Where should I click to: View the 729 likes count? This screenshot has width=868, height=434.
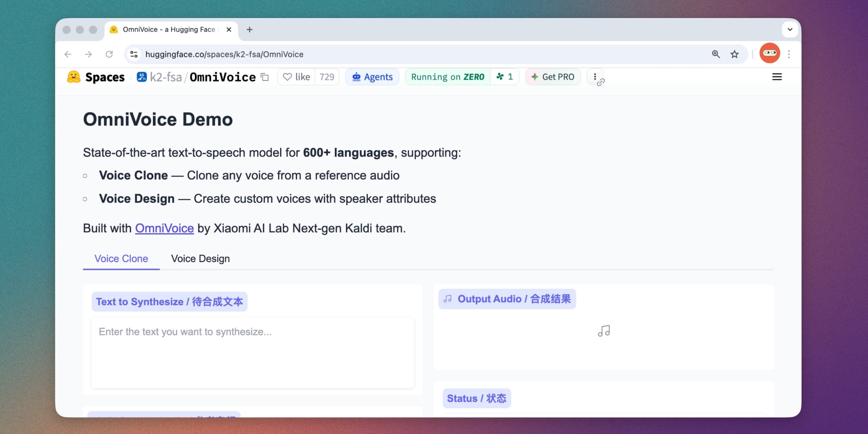pos(327,77)
